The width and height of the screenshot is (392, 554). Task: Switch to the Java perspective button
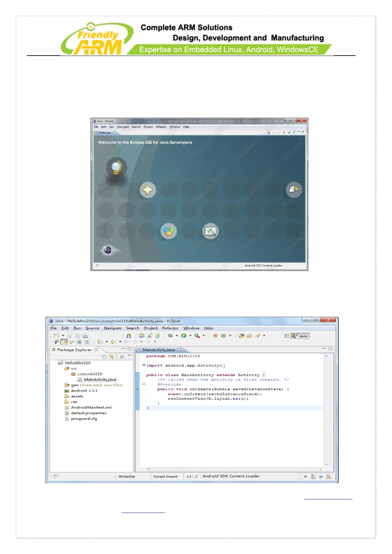(x=300, y=336)
